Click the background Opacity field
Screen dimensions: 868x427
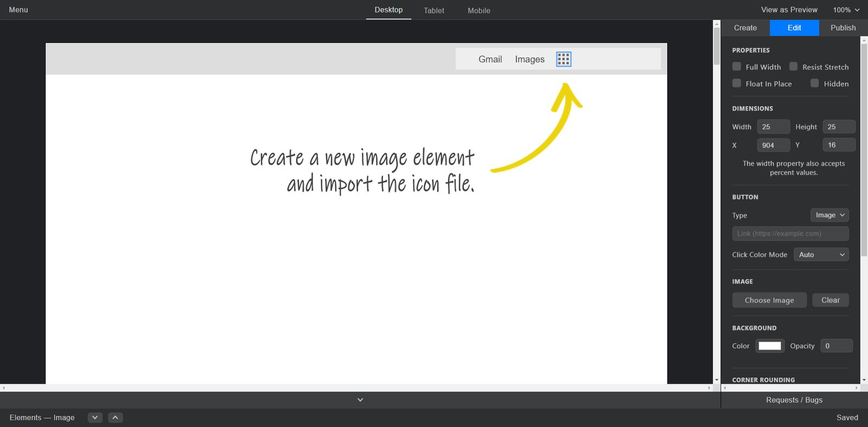(837, 346)
